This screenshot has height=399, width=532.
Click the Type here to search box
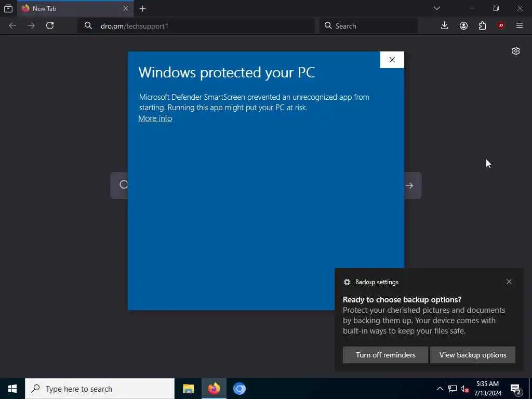coord(100,389)
